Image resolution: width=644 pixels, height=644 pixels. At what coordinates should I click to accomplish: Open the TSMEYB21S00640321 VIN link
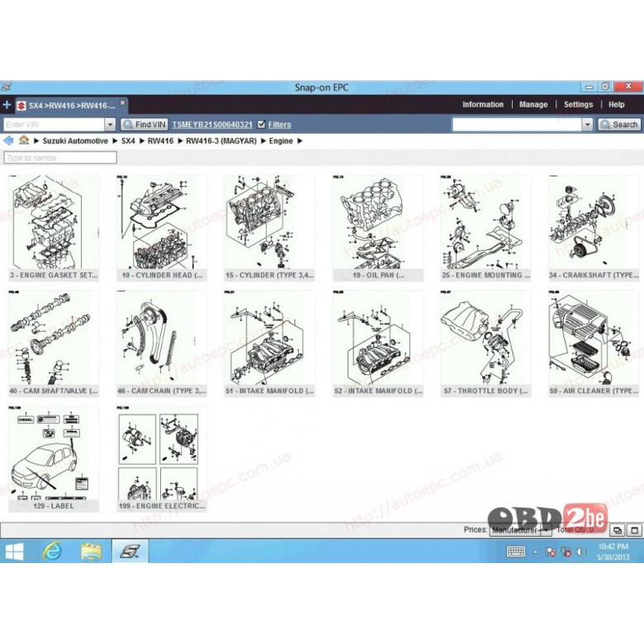(212, 125)
